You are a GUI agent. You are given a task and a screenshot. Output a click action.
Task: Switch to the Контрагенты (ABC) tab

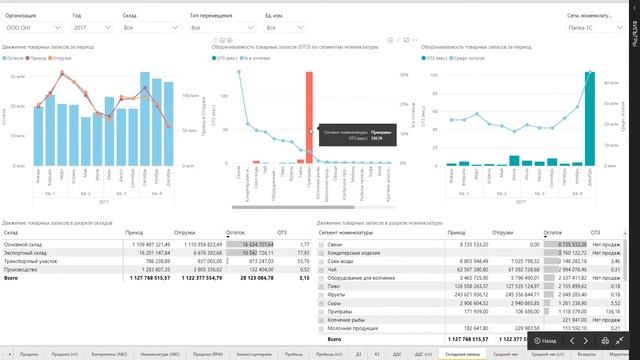click(109, 354)
